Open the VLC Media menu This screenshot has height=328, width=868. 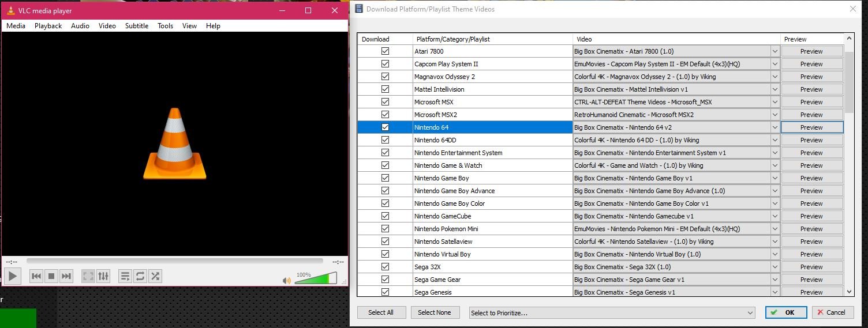[x=16, y=26]
